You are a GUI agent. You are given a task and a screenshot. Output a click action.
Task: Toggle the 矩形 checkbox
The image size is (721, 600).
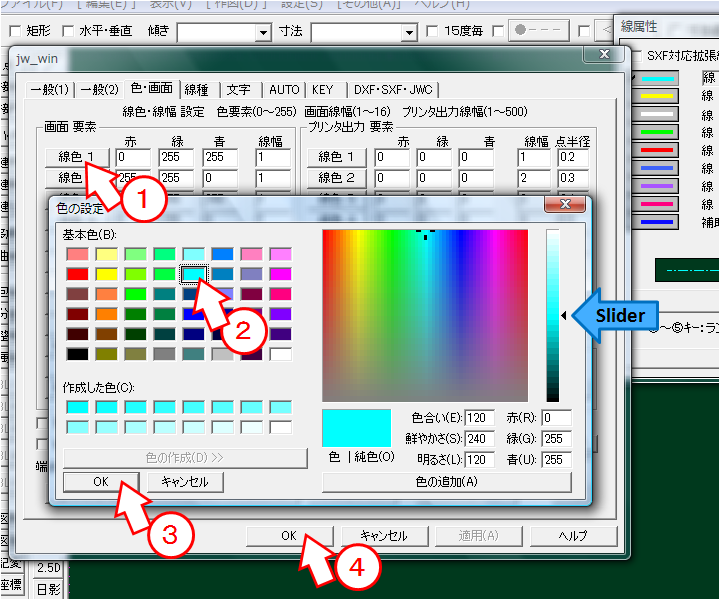click(13, 32)
